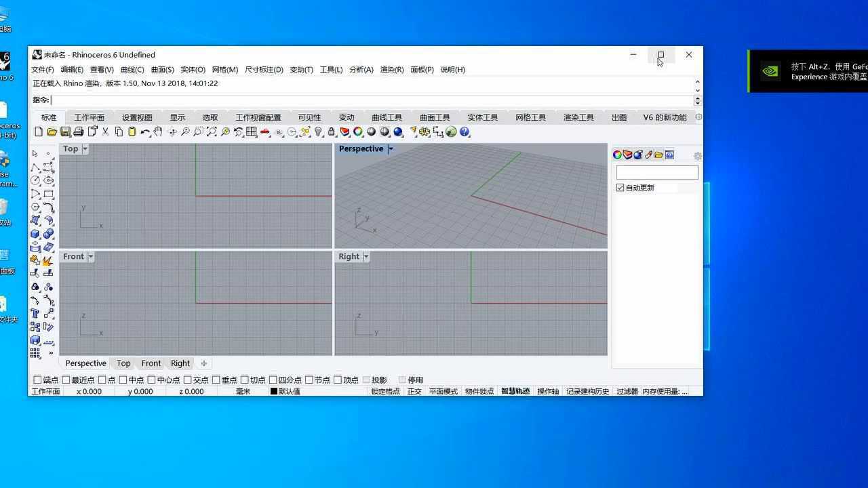Screen dimensions: 868x488
Task: Open the 曲线(C) menu
Action: 132,70
